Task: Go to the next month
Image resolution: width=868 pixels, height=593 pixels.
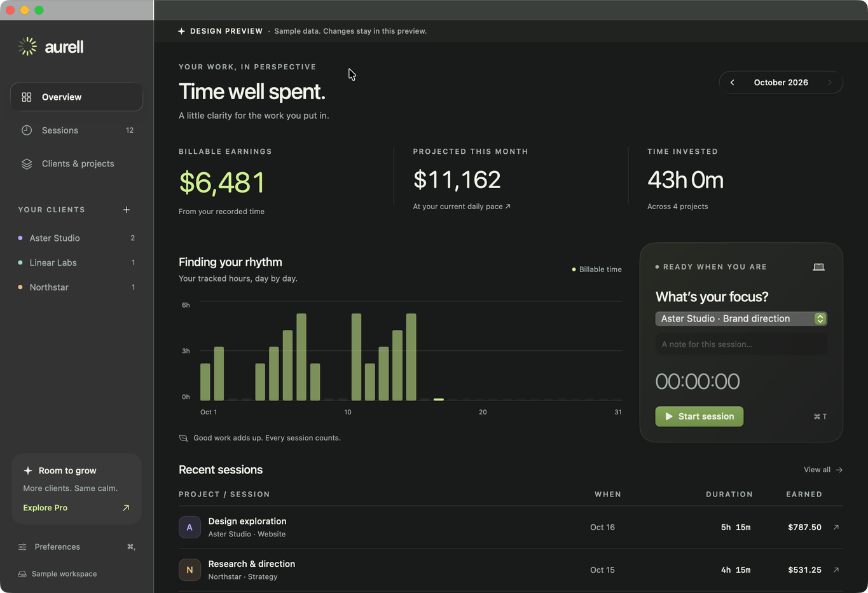Action: pyautogui.click(x=829, y=83)
